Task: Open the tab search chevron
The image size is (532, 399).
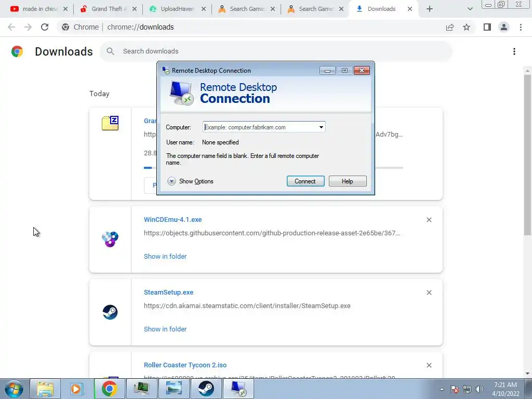Action: (470, 9)
